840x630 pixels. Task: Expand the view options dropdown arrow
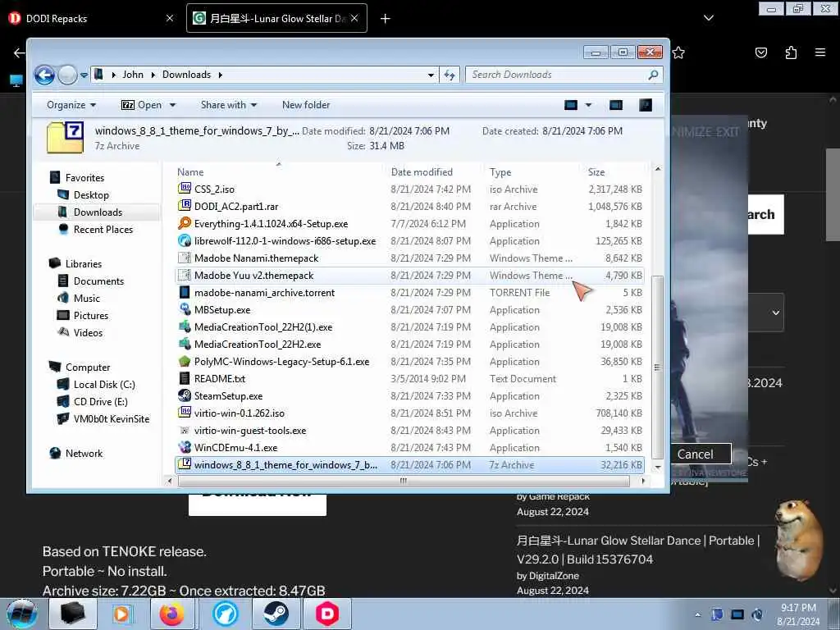[588, 105]
